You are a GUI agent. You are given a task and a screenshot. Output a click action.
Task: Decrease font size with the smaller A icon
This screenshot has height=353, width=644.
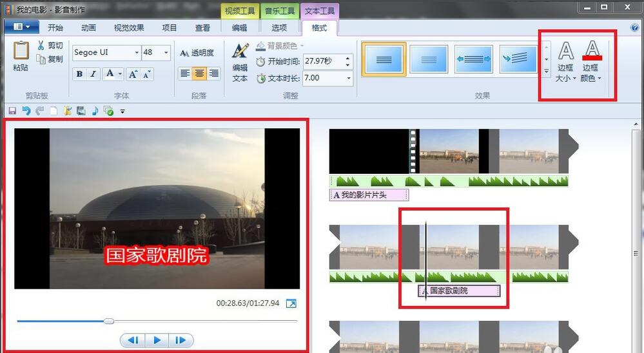point(147,74)
